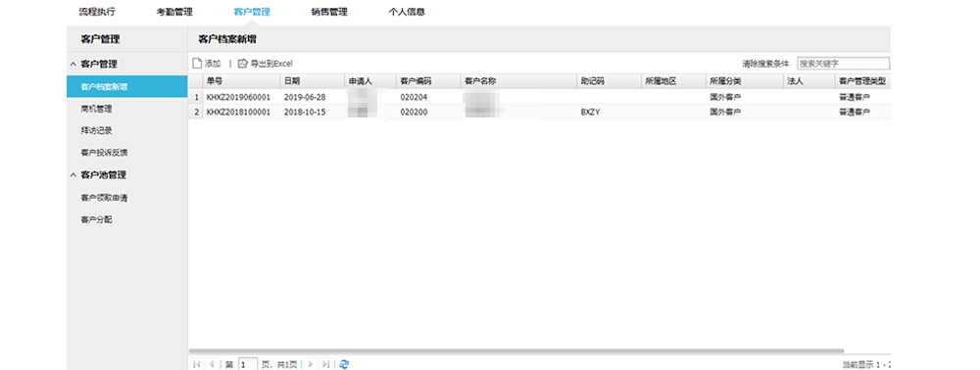The height and width of the screenshot is (370, 980).
Task: Sort by the 日期 column header
Action: (x=312, y=82)
